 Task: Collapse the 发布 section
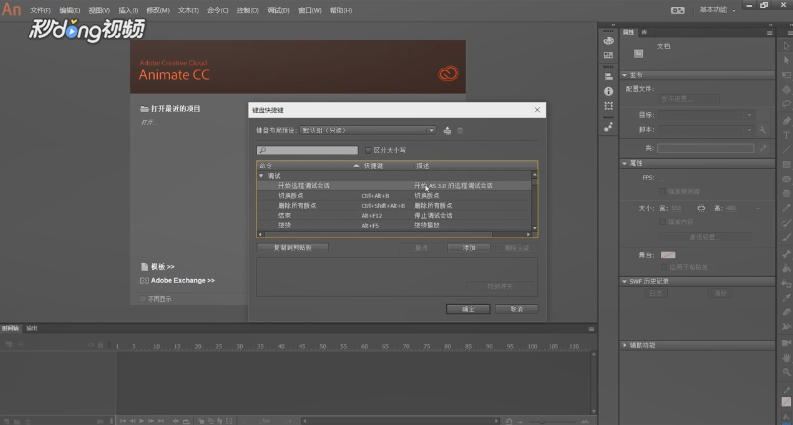point(625,75)
